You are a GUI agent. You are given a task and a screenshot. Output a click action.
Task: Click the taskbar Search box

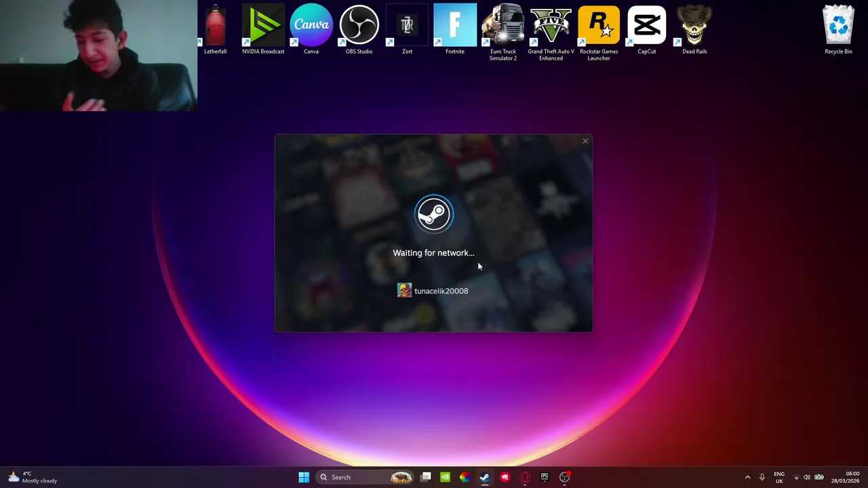(366, 477)
